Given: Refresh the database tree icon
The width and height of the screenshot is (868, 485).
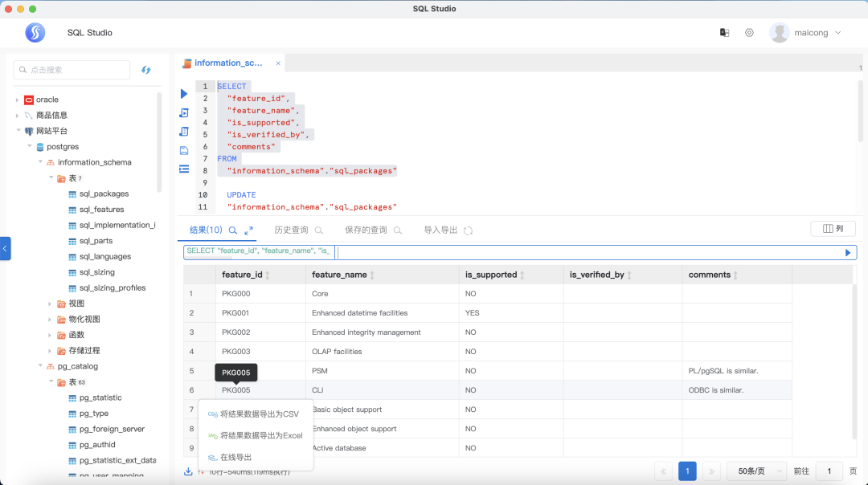Looking at the screenshot, I should click(145, 70).
